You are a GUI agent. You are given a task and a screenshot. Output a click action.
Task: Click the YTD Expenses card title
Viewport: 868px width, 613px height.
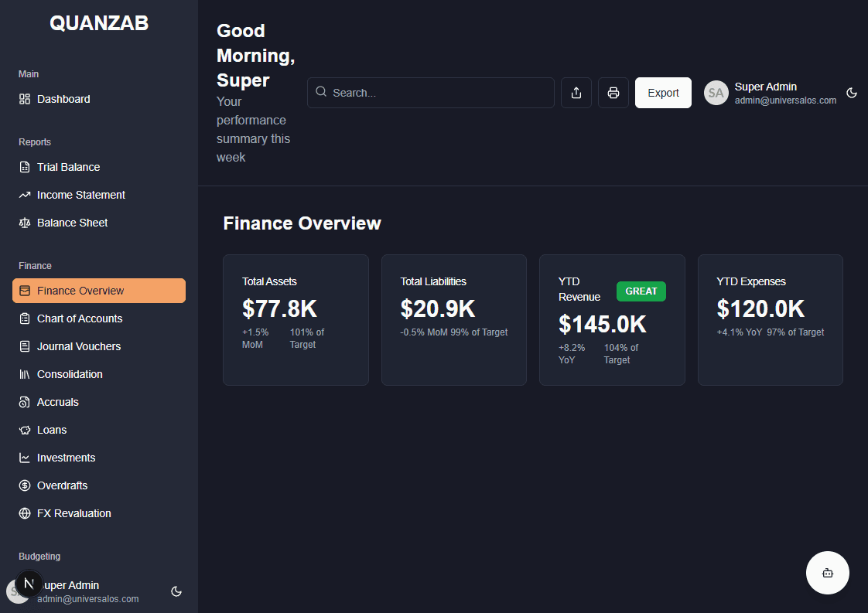click(x=750, y=281)
